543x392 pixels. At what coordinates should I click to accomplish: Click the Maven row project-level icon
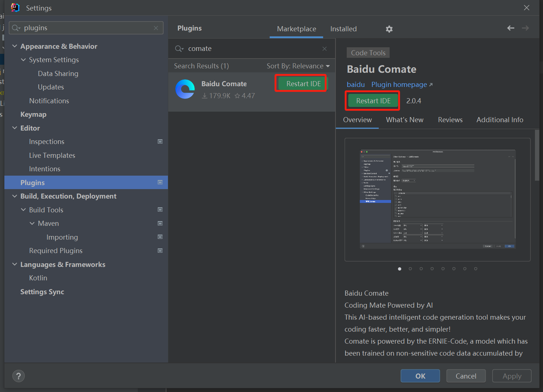pos(160,223)
